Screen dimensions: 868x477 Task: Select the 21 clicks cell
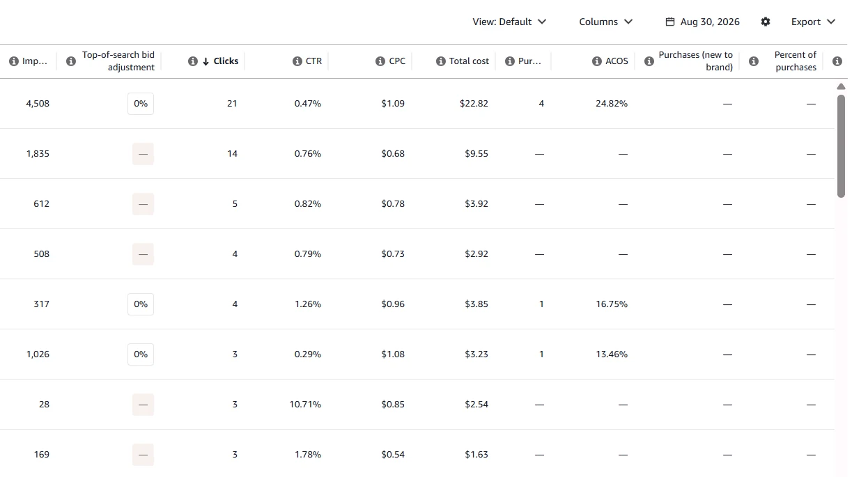232,104
